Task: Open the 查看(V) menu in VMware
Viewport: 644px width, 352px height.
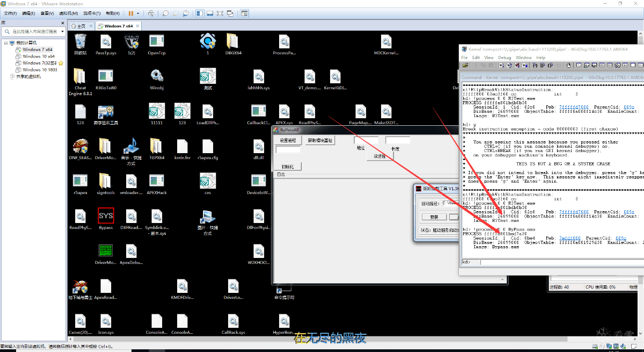Action: (x=47, y=13)
